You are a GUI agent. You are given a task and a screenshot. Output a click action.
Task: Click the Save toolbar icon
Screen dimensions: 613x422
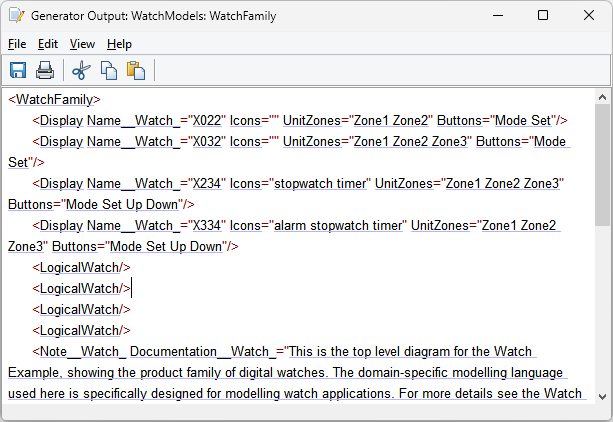18,70
